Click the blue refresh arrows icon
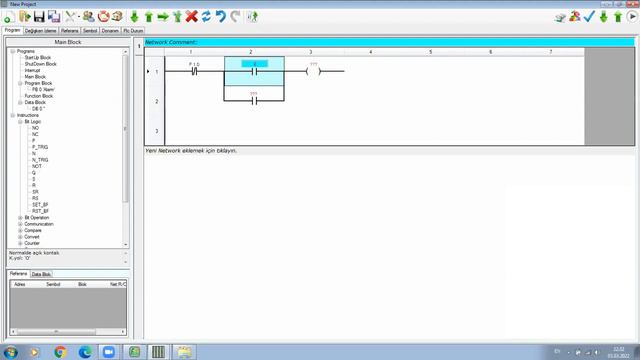The image size is (640, 360). click(206, 17)
